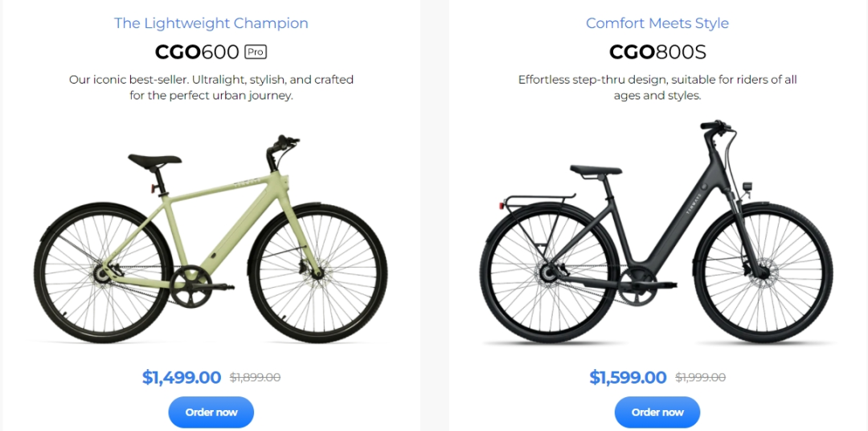Open the Comfort Meets Style heading link
This screenshot has height=431, width=868.
pos(657,23)
